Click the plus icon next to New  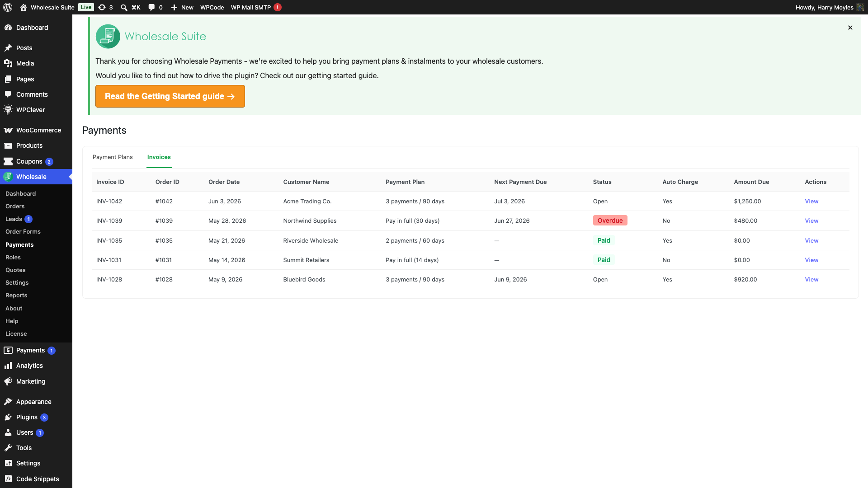pos(174,7)
